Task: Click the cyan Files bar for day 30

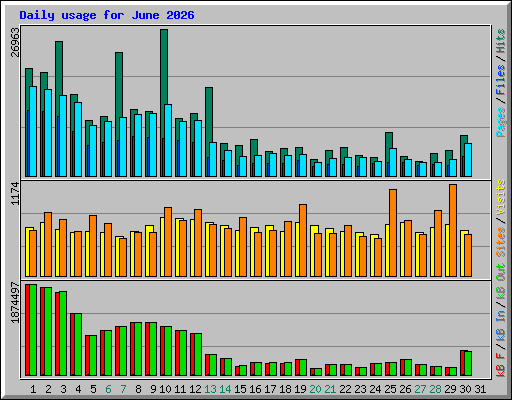Action: pyautogui.click(x=468, y=160)
